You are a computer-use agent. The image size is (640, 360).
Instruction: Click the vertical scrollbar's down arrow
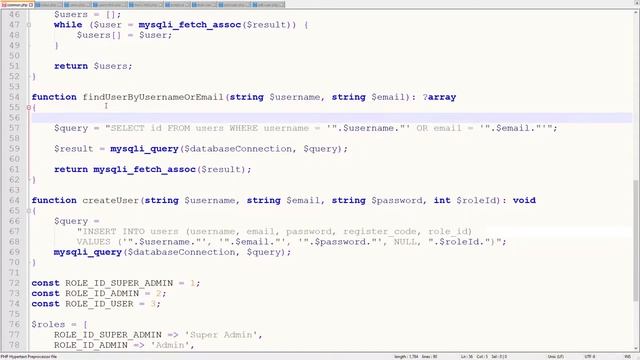tap(636, 349)
